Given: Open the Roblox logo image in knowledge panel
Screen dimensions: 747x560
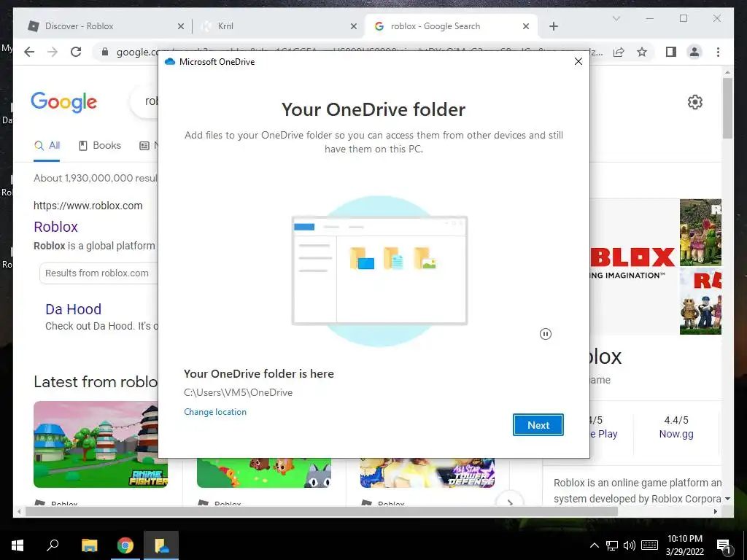Looking at the screenshot, I should coord(634,265).
